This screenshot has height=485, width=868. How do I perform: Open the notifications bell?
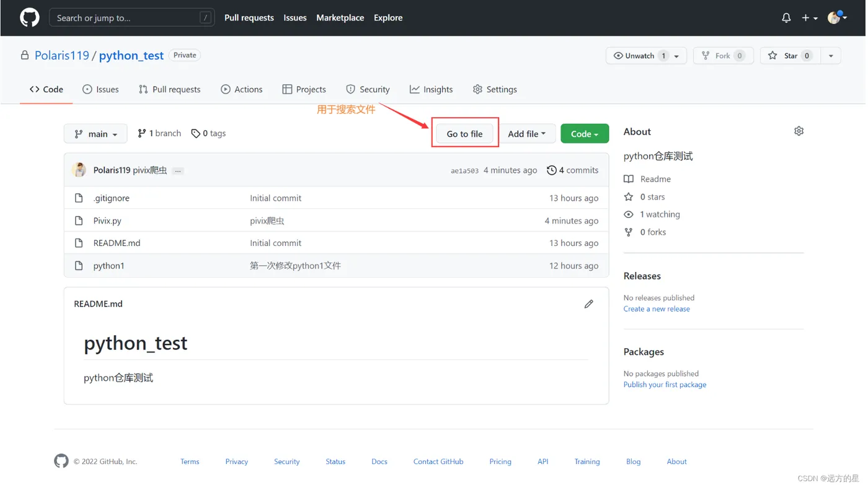787,18
